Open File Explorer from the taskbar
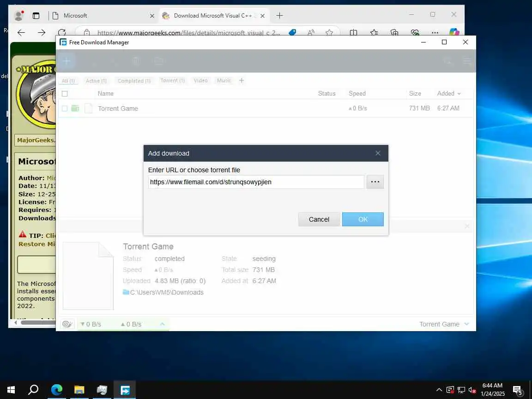 tap(79, 390)
